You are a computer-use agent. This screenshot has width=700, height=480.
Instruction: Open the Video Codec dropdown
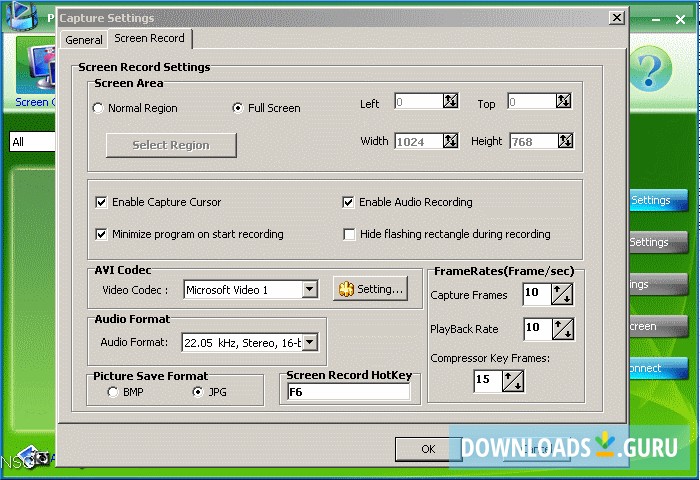point(309,289)
